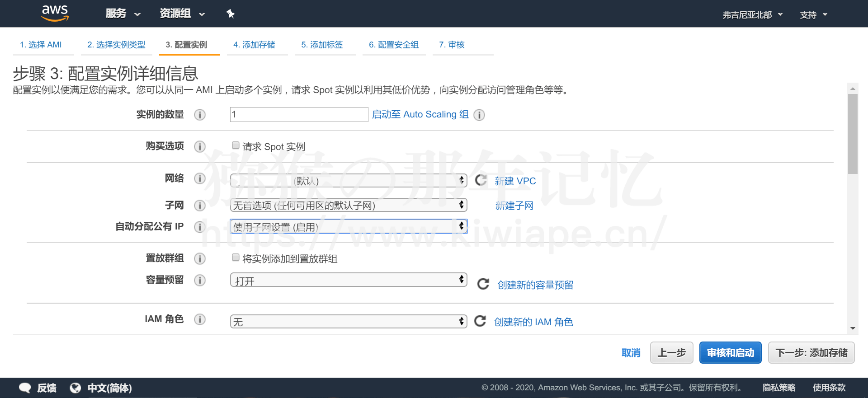
Task: Show info for 置放群组
Action: (x=200, y=258)
